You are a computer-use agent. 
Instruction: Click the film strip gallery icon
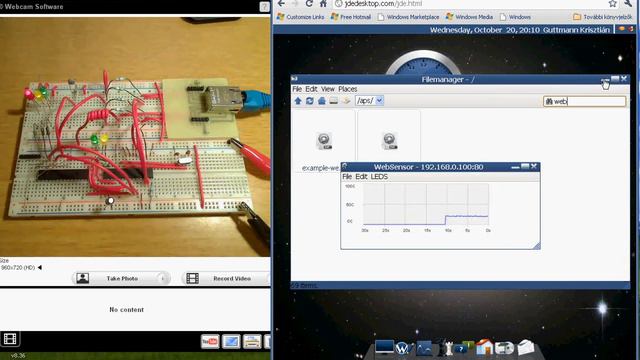click(10, 339)
